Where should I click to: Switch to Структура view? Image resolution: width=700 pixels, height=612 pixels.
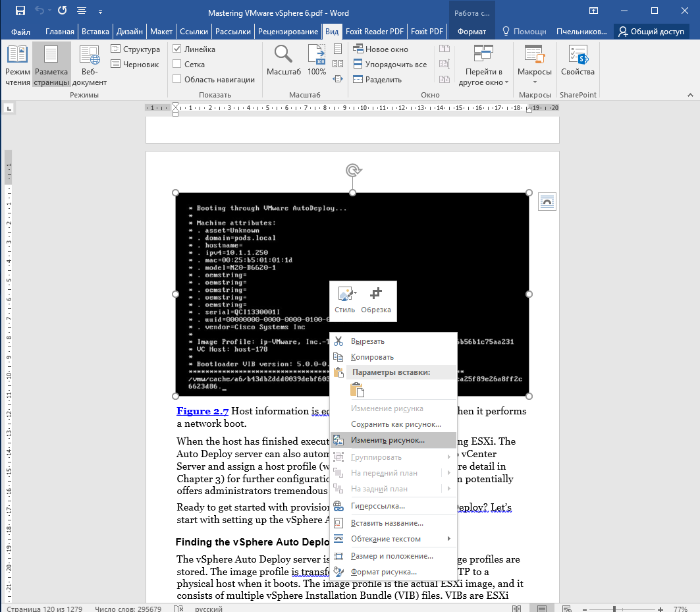pyautogui.click(x=135, y=49)
